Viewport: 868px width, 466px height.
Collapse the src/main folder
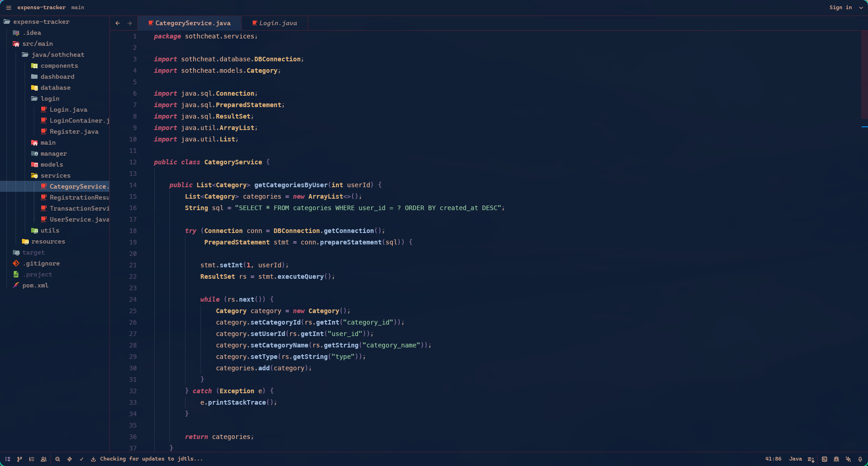coord(55,43)
